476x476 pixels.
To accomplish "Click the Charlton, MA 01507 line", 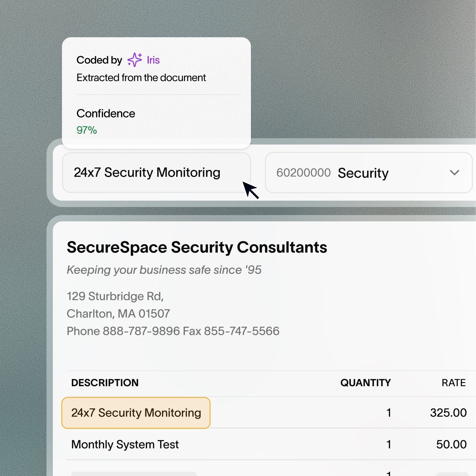I will click(118, 314).
